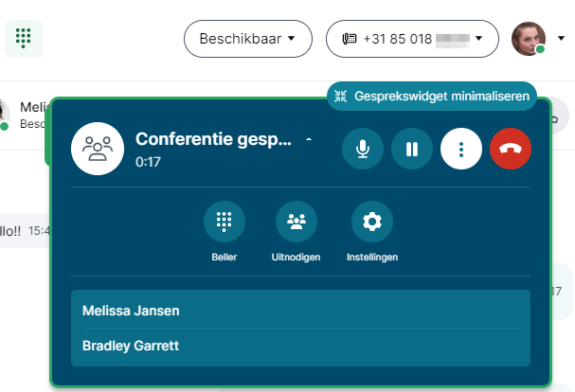Open the +31 85 018 phone number dropdown
Image resolution: width=575 pixels, height=392 pixels.
point(412,39)
